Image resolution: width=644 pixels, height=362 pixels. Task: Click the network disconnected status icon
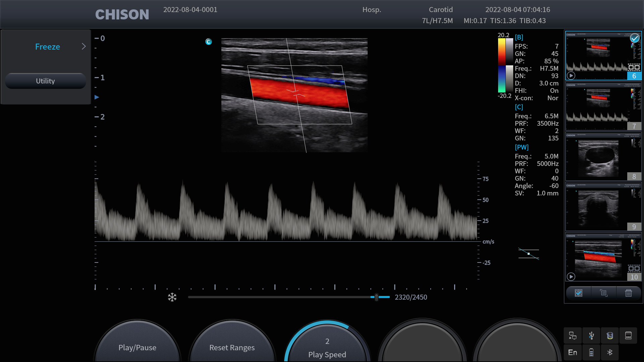click(x=573, y=336)
